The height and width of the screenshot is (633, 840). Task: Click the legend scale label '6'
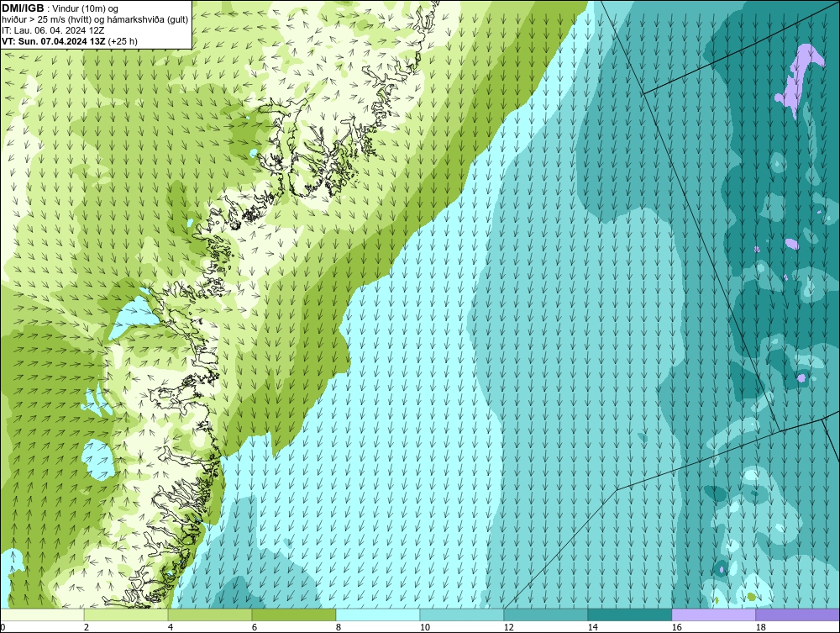click(x=254, y=627)
